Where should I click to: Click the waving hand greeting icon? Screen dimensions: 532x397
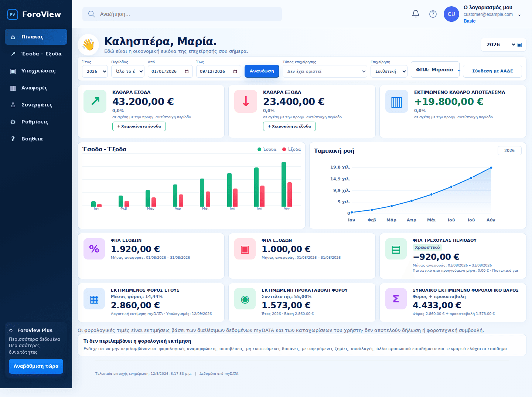pyautogui.click(x=88, y=45)
